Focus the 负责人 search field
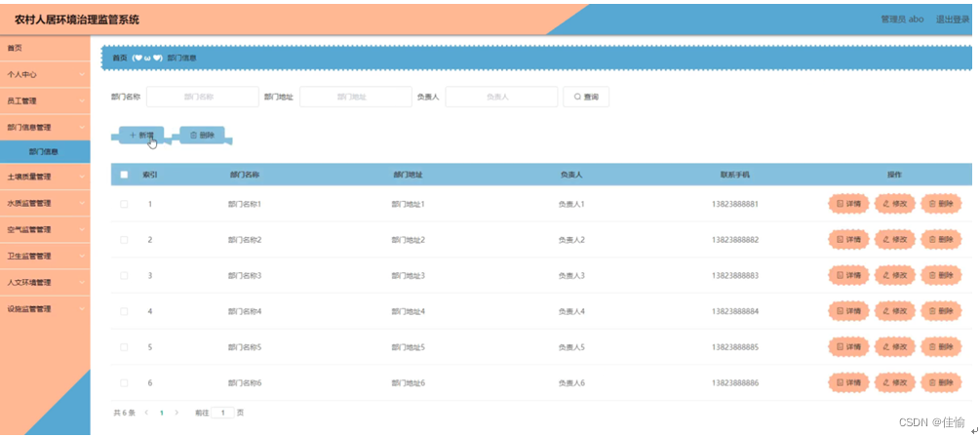The height and width of the screenshot is (437, 980). coord(501,97)
